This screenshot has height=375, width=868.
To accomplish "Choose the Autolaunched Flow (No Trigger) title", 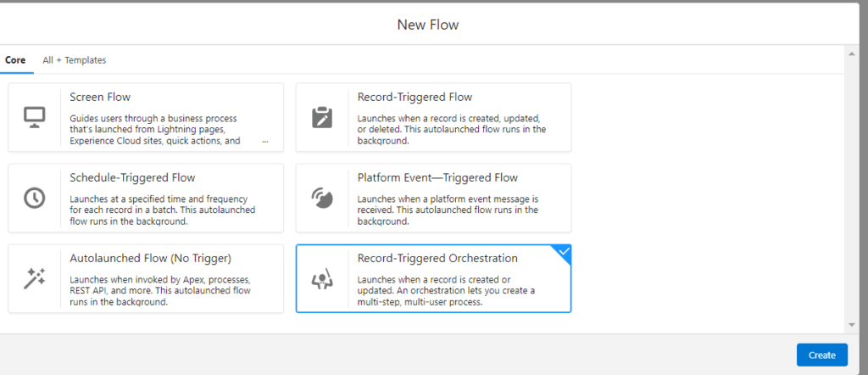I will pos(151,258).
